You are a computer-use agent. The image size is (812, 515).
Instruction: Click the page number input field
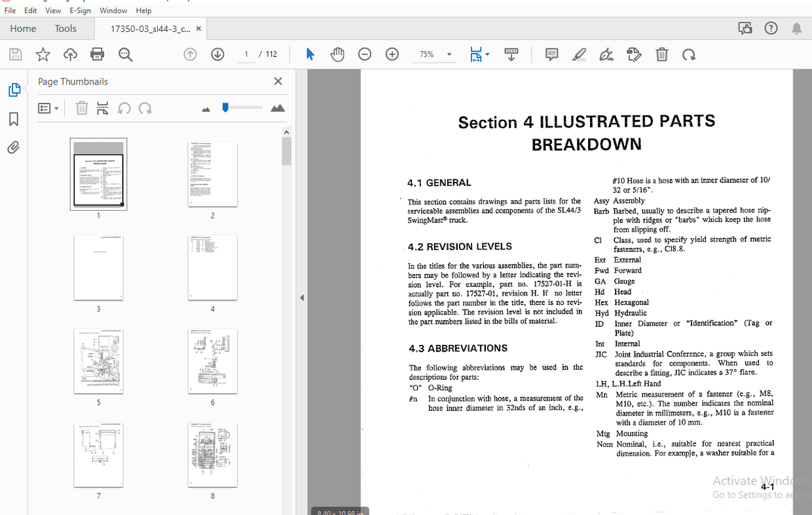246,54
